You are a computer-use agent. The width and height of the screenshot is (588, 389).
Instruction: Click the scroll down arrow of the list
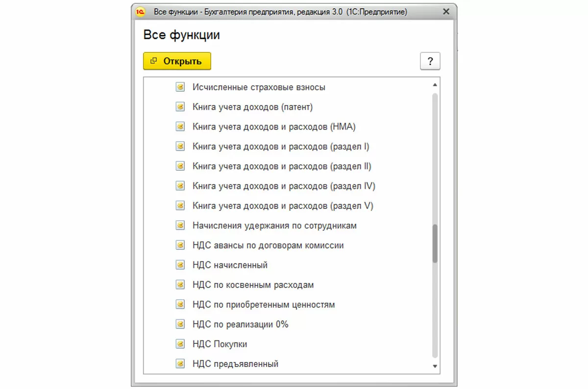click(x=435, y=366)
